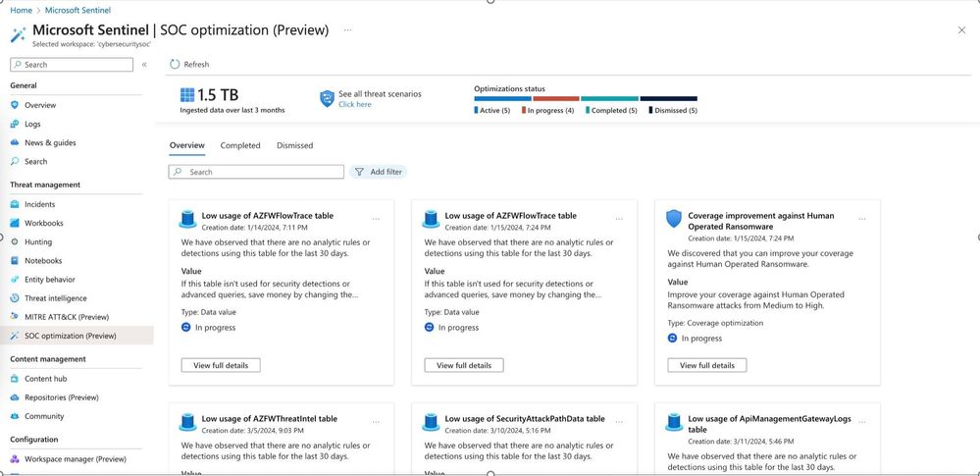Open ellipsis menu on ApiManagementGatewayLogs card
The width and height of the screenshot is (980, 476).
pos(862,422)
